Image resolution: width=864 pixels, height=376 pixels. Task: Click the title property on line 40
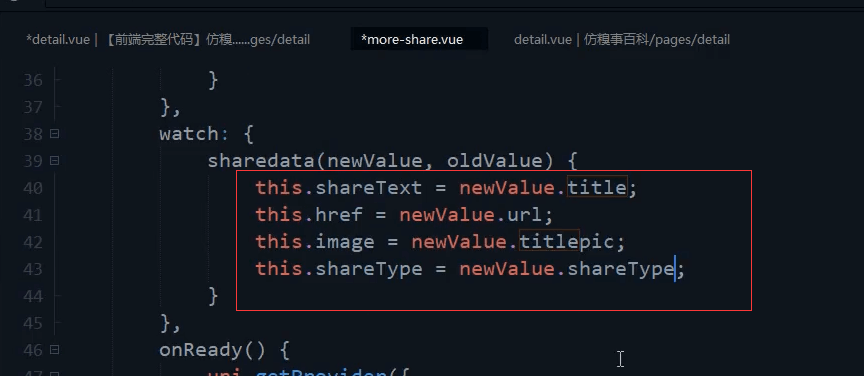click(597, 188)
